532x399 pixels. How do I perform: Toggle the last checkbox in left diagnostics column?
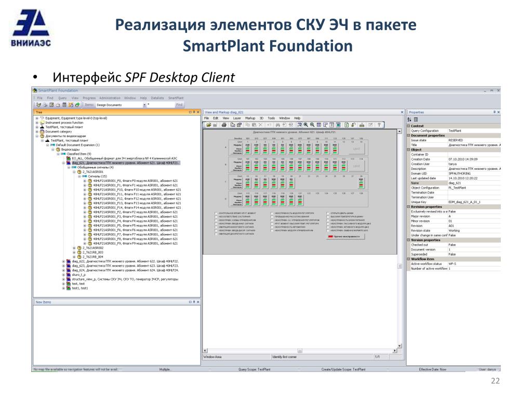pyautogui.click(x=216, y=234)
